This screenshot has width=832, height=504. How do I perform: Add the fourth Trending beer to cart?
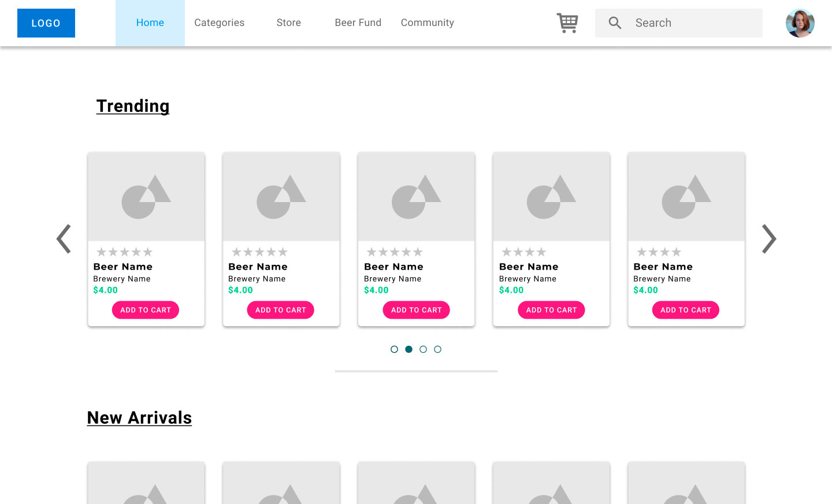[x=551, y=310]
